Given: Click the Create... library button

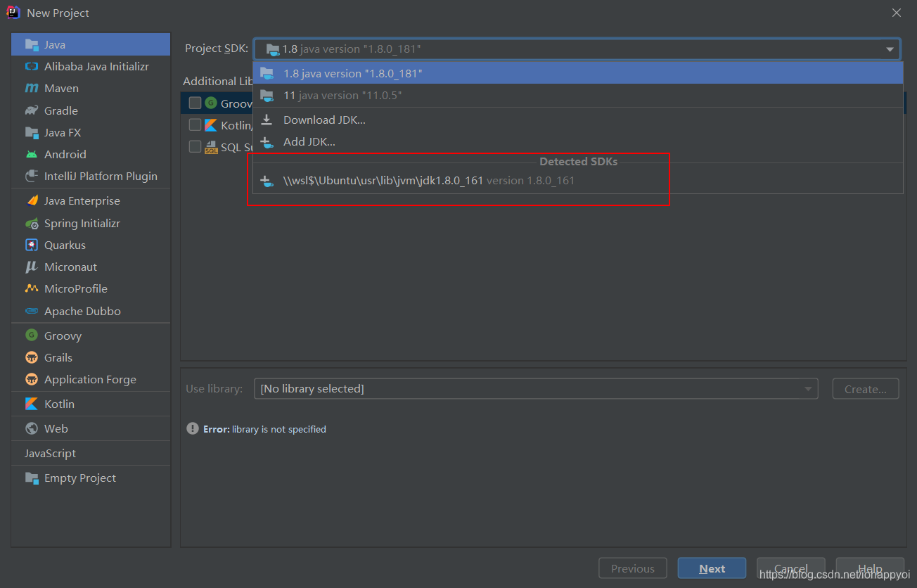Looking at the screenshot, I should (866, 389).
